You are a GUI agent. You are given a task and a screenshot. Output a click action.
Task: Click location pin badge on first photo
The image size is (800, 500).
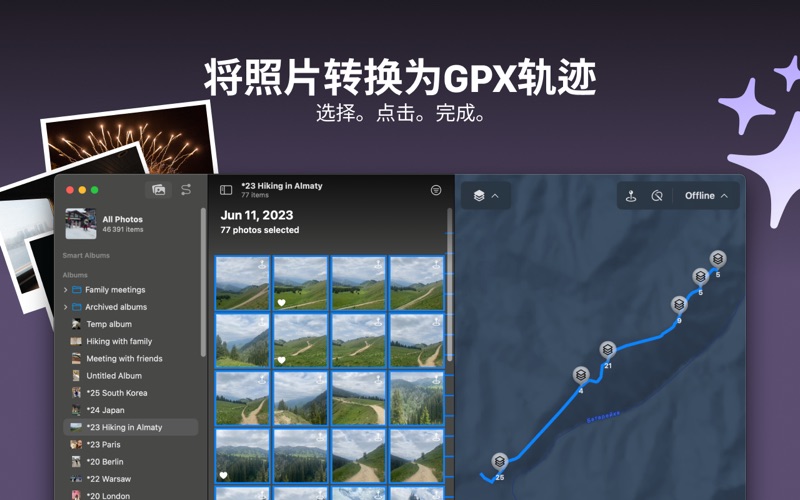point(262,265)
